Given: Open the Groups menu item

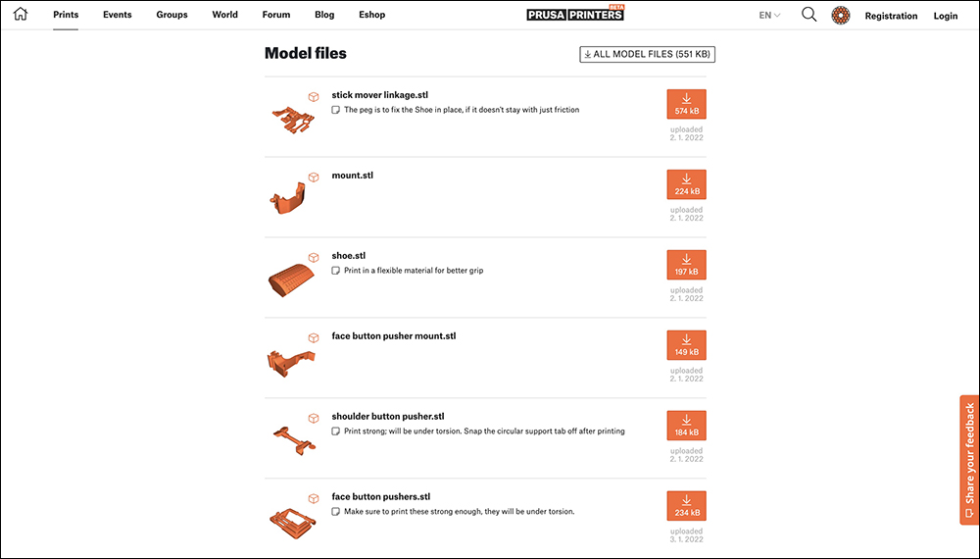Looking at the screenshot, I should pos(171,15).
